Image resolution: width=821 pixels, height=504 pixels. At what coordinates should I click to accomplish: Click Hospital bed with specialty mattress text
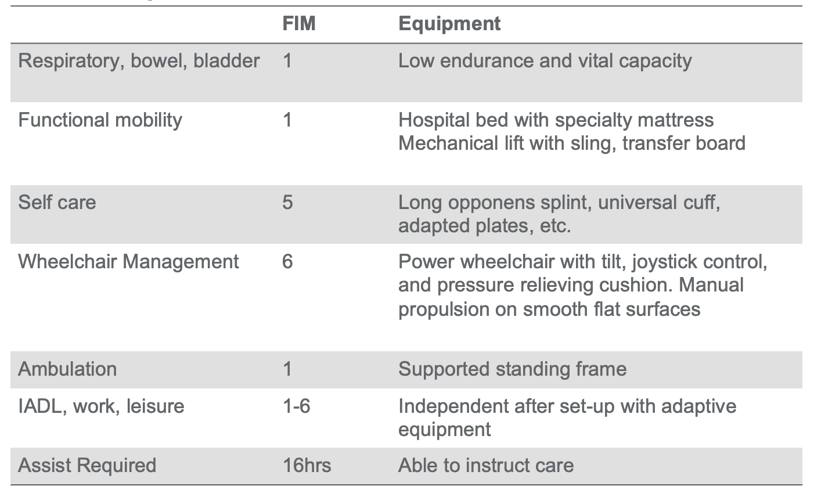tap(556, 120)
